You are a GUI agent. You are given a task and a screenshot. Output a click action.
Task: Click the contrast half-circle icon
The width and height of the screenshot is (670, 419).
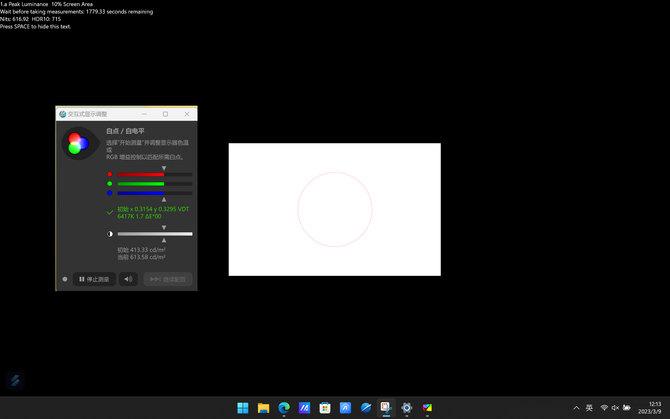(110, 234)
